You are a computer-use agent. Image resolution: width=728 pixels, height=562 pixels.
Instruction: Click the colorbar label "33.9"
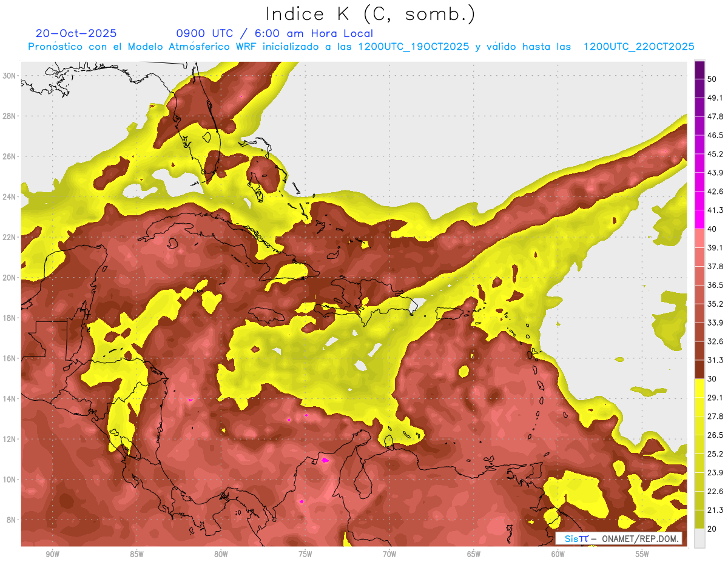(715, 323)
